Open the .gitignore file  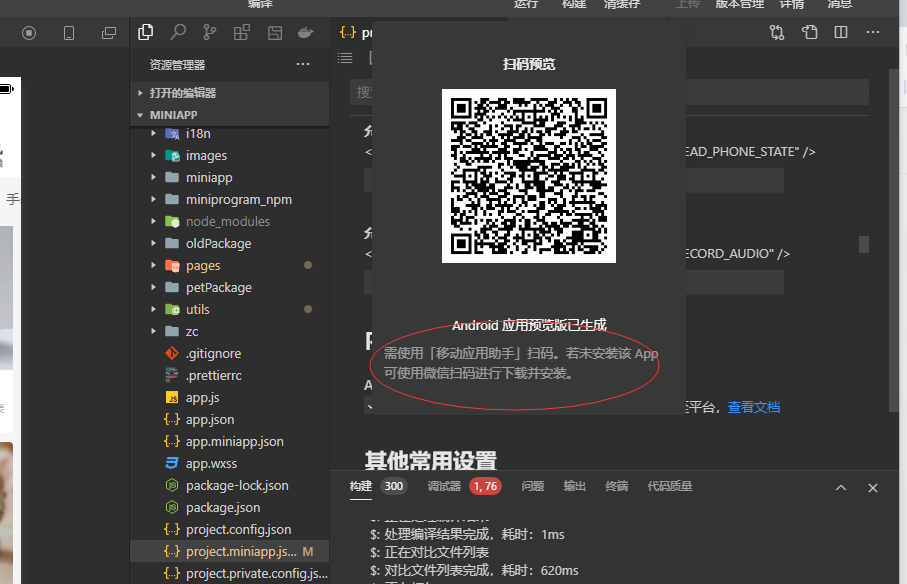pyautogui.click(x=230, y=353)
